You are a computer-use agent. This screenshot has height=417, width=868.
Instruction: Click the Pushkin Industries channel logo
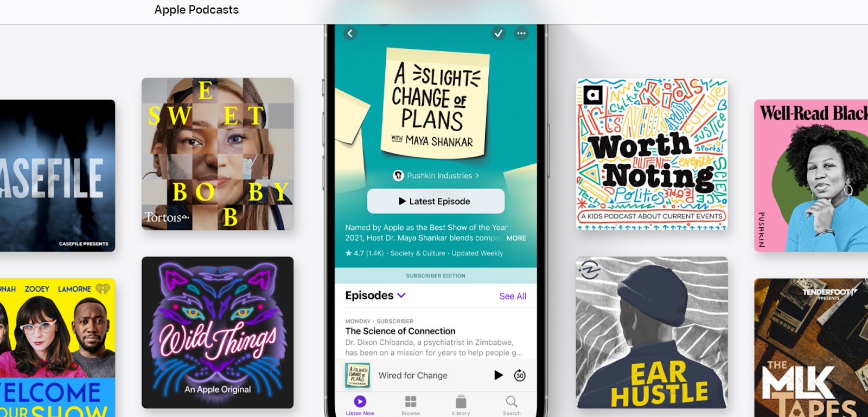[x=398, y=176]
